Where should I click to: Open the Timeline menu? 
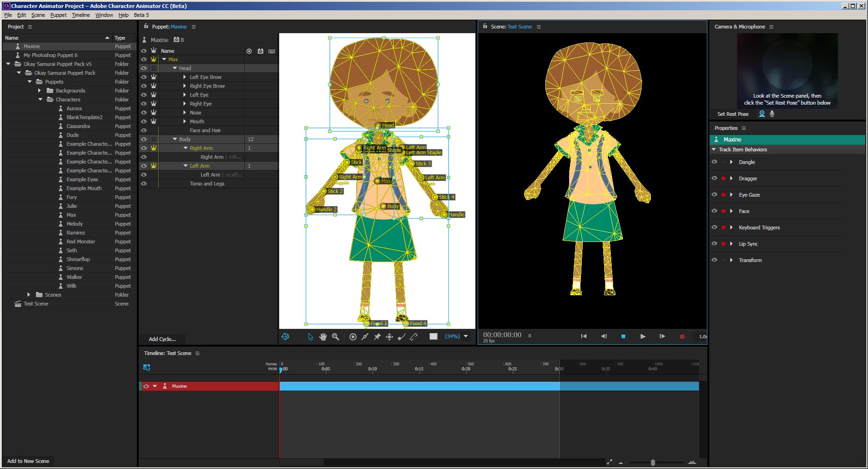tap(81, 15)
